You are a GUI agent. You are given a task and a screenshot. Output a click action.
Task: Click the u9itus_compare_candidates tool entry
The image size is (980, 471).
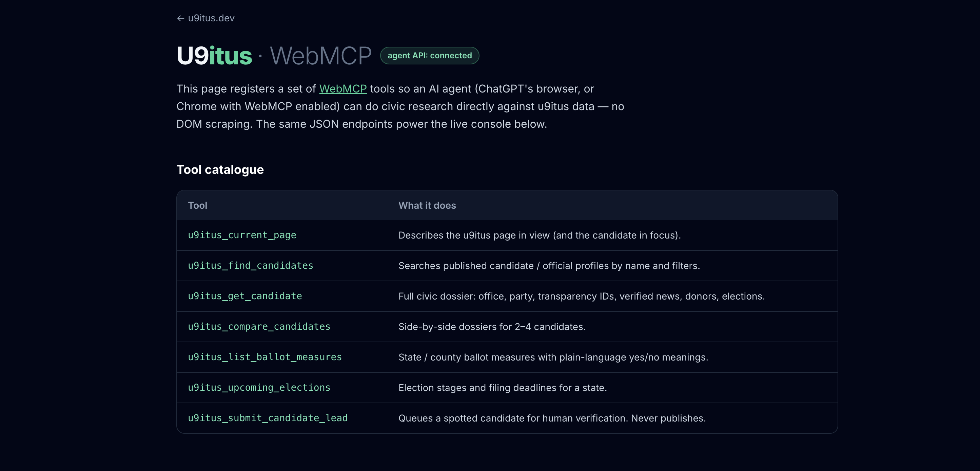[x=259, y=326]
